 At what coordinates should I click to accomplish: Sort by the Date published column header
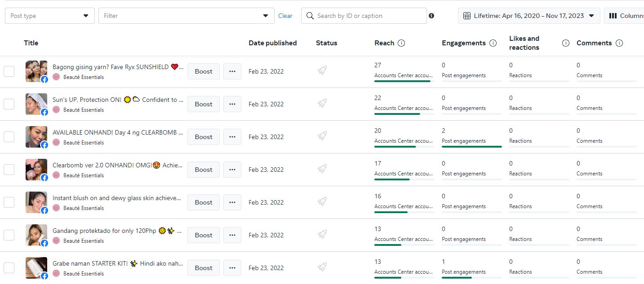pyautogui.click(x=272, y=43)
